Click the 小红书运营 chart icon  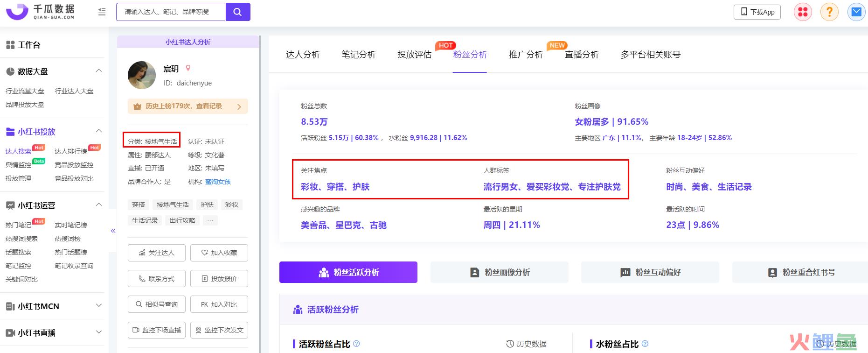(x=10, y=205)
